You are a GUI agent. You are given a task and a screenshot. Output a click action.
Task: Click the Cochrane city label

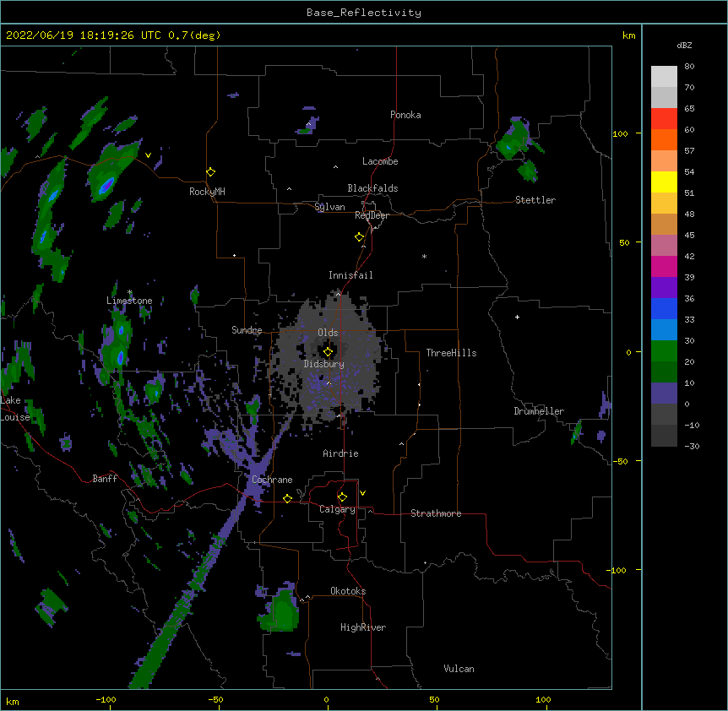point(272,480)
